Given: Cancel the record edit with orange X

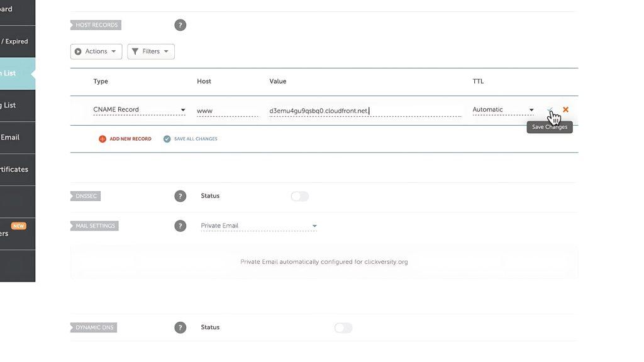Looking at the screenshot, I should (565, 109).
